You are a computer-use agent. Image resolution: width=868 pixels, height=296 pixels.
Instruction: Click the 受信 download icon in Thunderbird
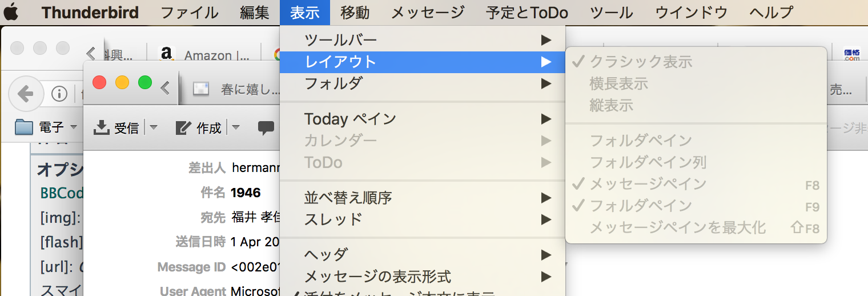(101, 127)
